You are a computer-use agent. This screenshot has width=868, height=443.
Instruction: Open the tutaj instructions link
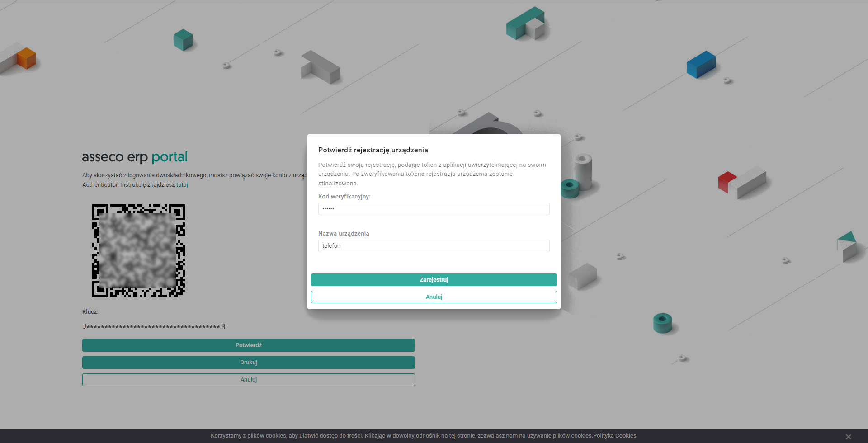click(182, 185)
